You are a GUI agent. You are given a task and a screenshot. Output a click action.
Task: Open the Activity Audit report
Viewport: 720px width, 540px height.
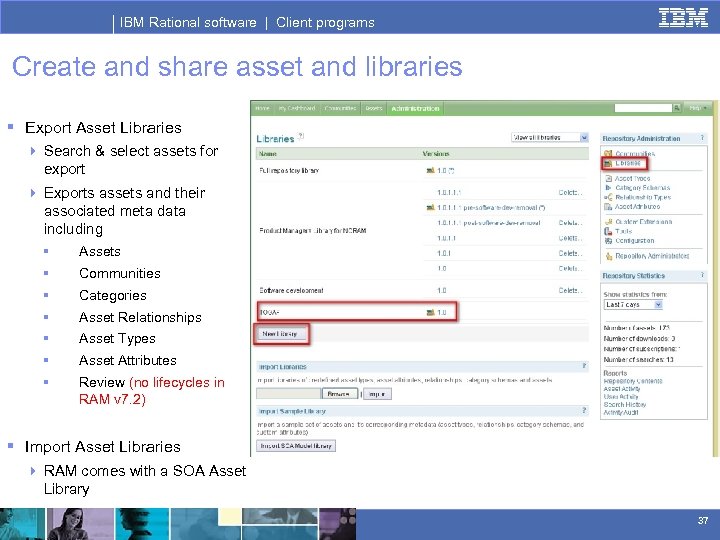coord(621,412)
